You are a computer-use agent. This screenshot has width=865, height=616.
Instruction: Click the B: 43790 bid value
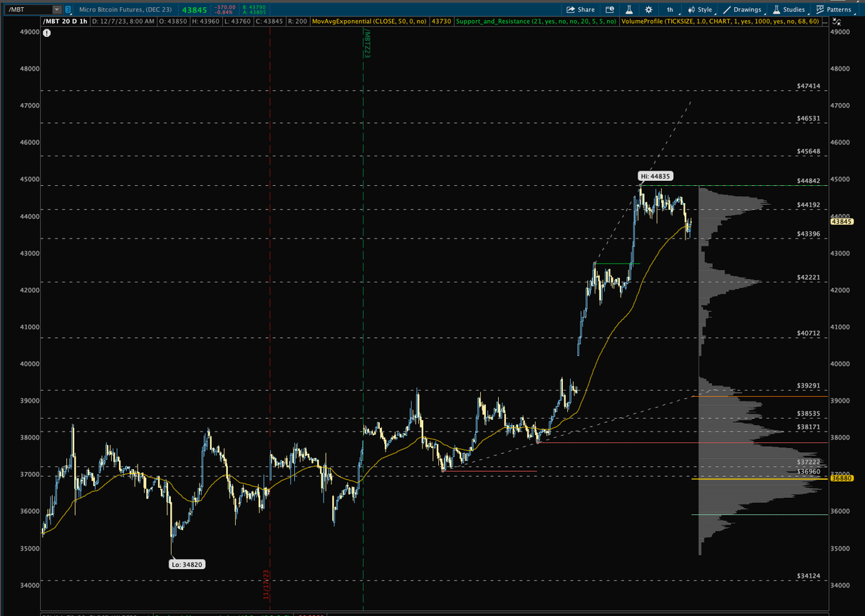tap(256, 6)
